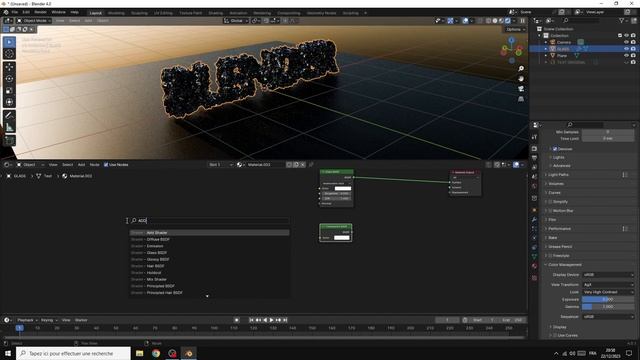Open the Modifiers wrench properties tab
The height and width of the screenshot is (360, 640).
tap(534, 220)
